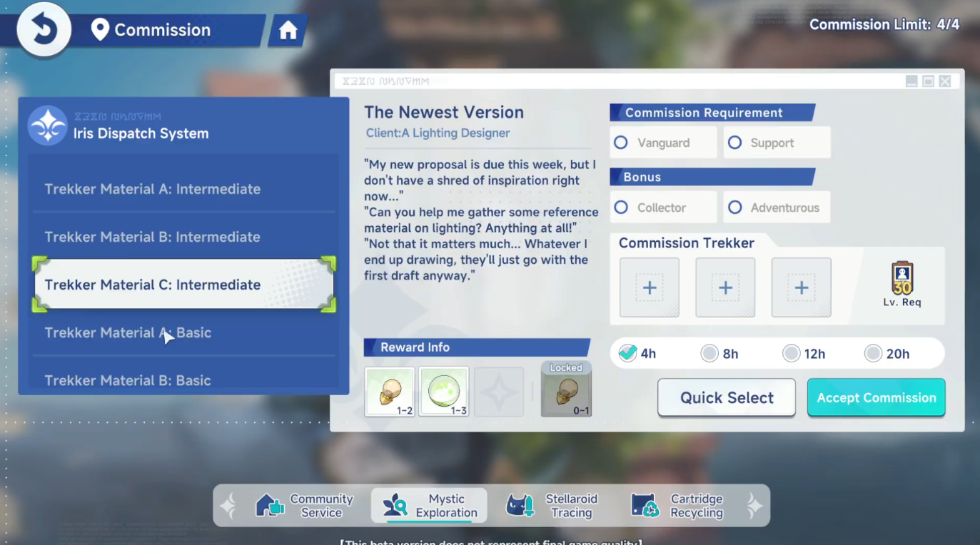Go to the home screen icon
The width and height of the screenshot is (980, 545).
coord(288,31)
